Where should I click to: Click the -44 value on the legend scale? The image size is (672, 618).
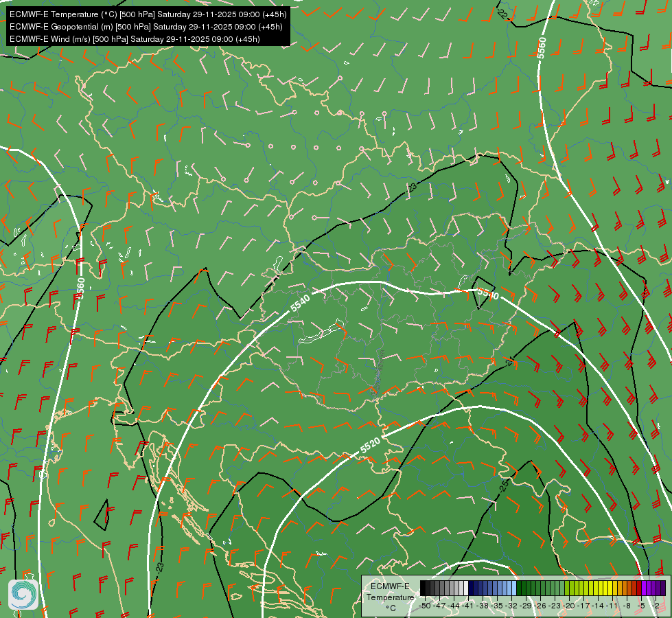[x=454, y=606]
